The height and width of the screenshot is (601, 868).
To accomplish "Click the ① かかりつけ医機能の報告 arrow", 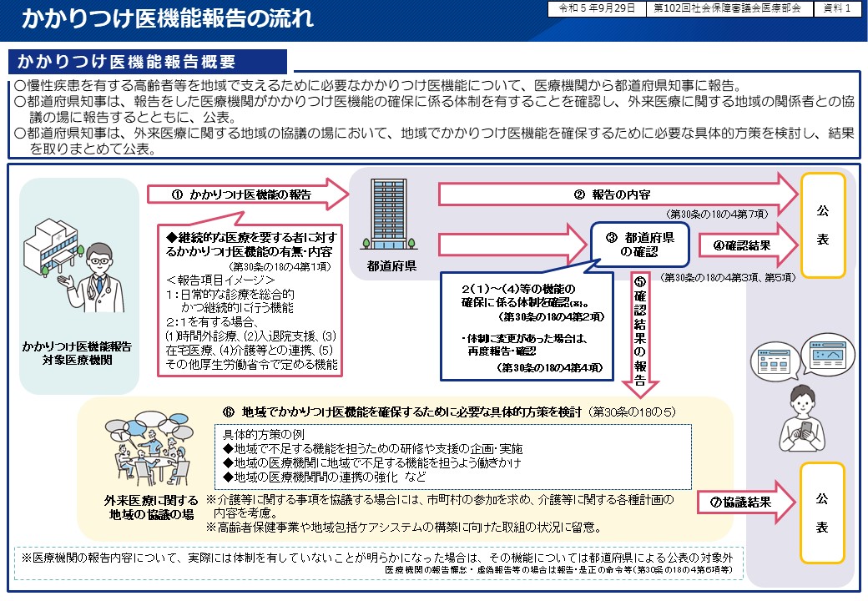I will click(x=247, y=194).
